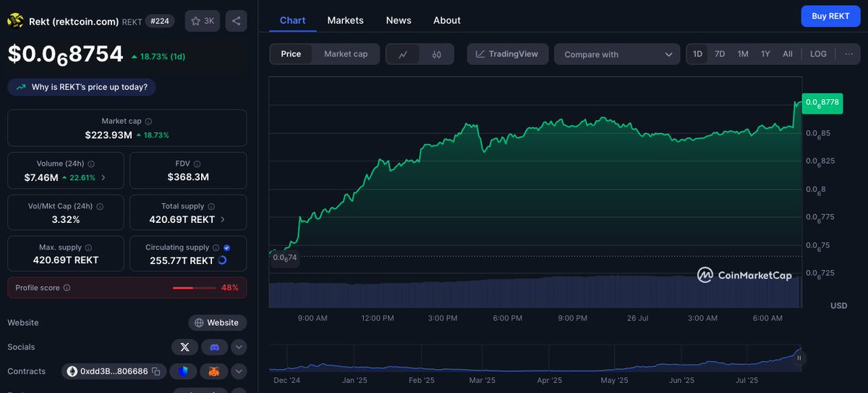The image size is (868, 393).
Task: Click Why is REKT's price up today?
Action: (x=82, y=87)
